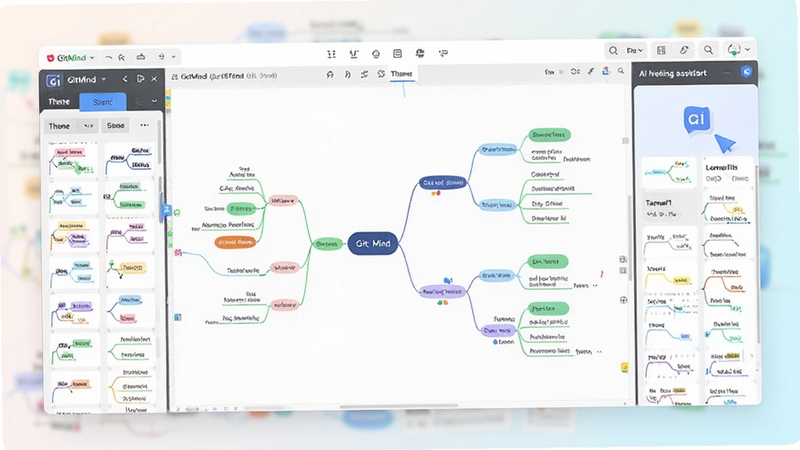The width and height of the screenshot is (800, 450).
Task: Open the Pa dropdown in top right
Action: click(x=635, y=51)
